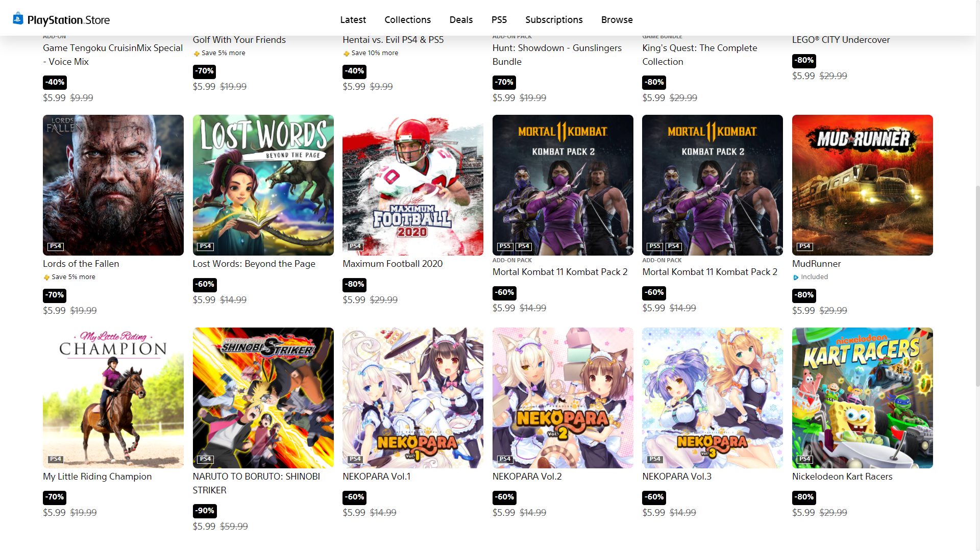The height and width of the screenshot is (551, 980).
Task: Click the PlayStation Store shopping bag logo
Action: 18,19
